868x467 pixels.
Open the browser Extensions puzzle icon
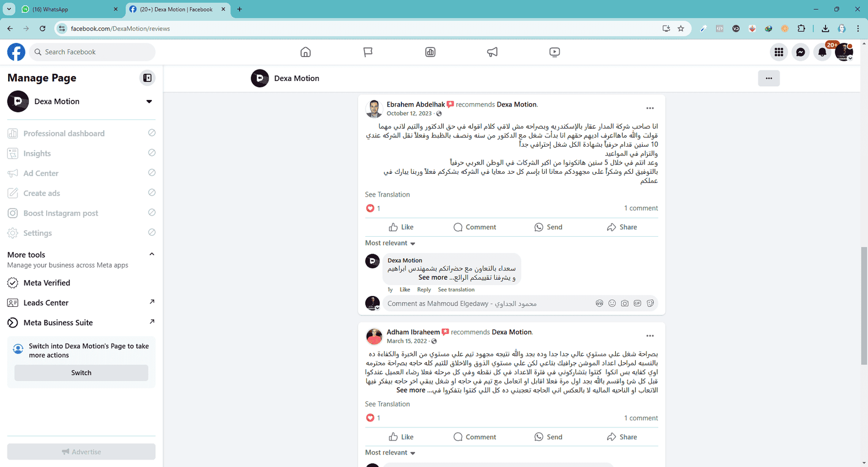(x=801, y=29)
